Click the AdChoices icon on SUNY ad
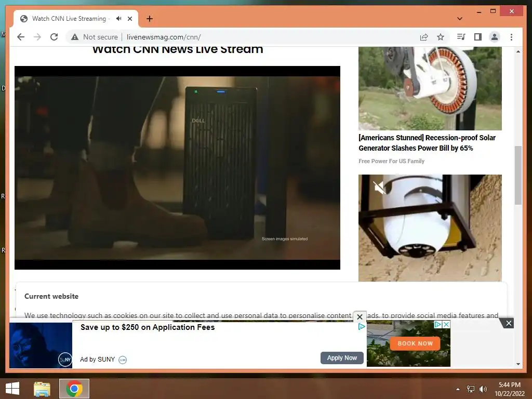This screenshot has width=532, height=399. pyautogui.click(x=362, y=326)
